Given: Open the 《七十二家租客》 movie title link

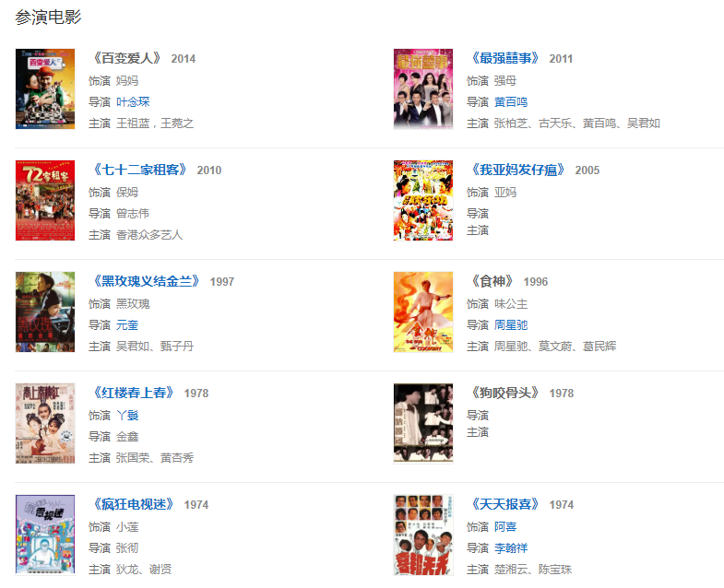Looking at the screenshot, I should 139,170.
